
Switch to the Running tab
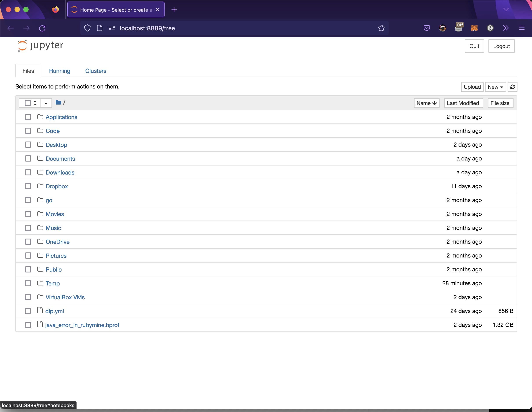point(59,71)
